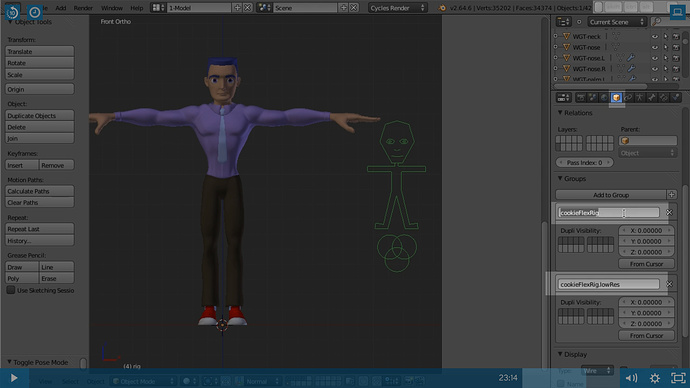Toggle visibility eye of WGT-nose.R
This screenshot has height=388, width=690.
655,69
